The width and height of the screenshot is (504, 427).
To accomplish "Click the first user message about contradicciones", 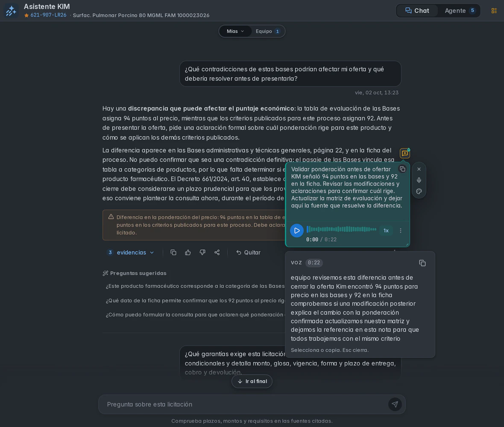I will (x=290, y=74).
